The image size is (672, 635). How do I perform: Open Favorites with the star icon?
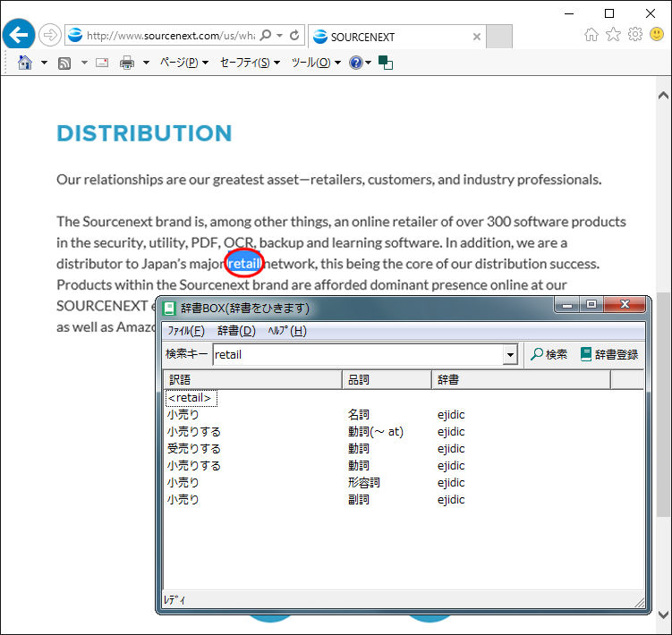pos(613,34)
